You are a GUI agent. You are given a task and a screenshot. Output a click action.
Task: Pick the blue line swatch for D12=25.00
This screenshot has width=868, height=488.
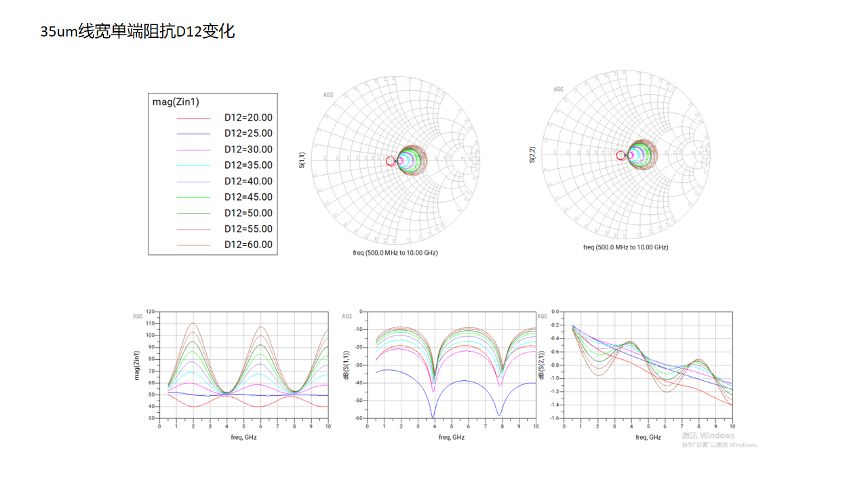[x=193, y=134]
